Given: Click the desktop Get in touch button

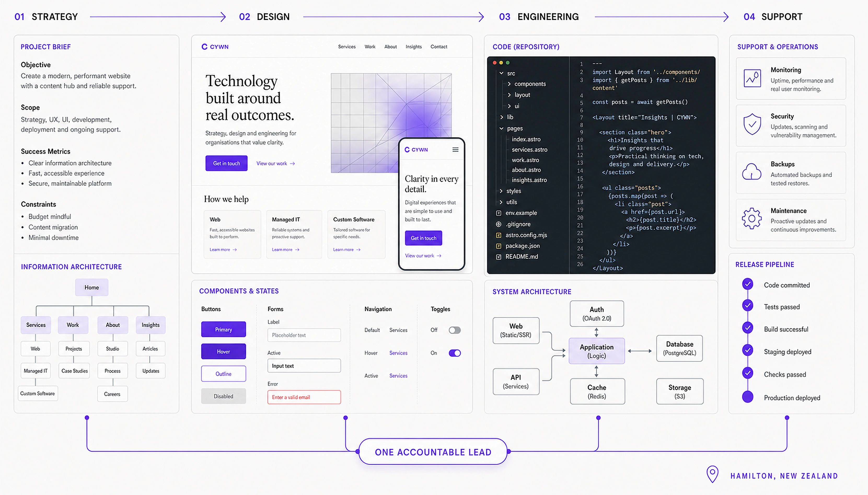Looking at the screenshot, I should [x=226, y=163].
